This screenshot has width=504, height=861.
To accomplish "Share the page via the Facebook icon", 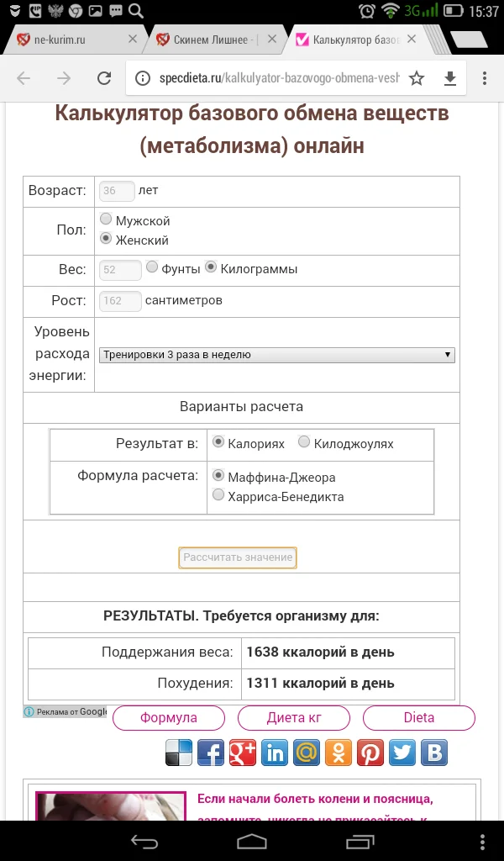I will coord(211,753).
